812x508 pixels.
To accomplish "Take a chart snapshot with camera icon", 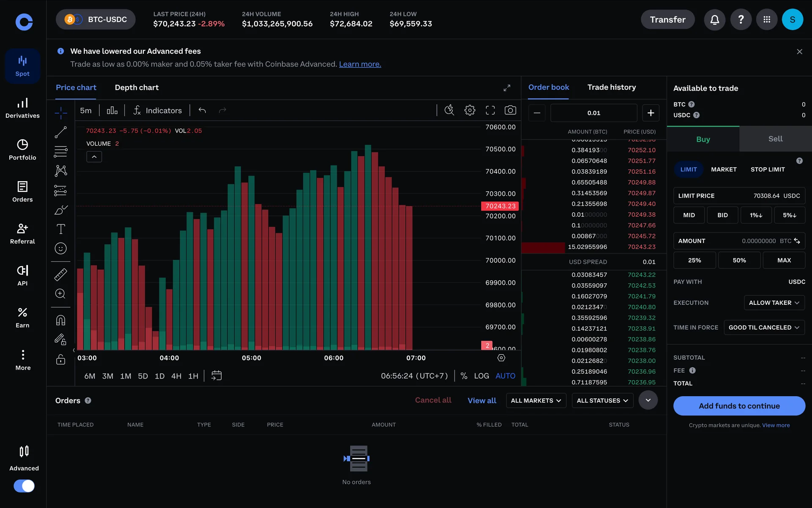I will click(x=510, y=110).
